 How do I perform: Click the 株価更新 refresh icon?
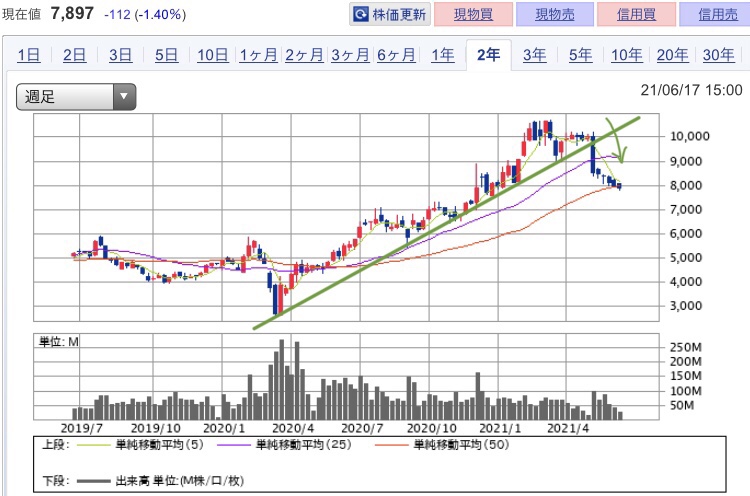click(x=361, y=14)
